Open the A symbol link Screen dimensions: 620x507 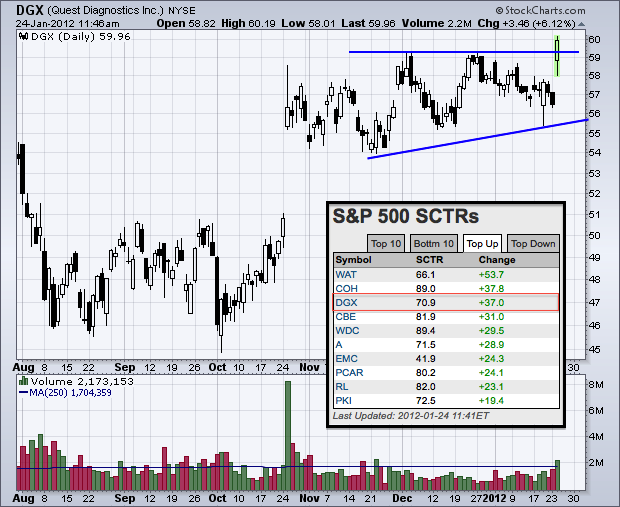[x=339, y=345]
